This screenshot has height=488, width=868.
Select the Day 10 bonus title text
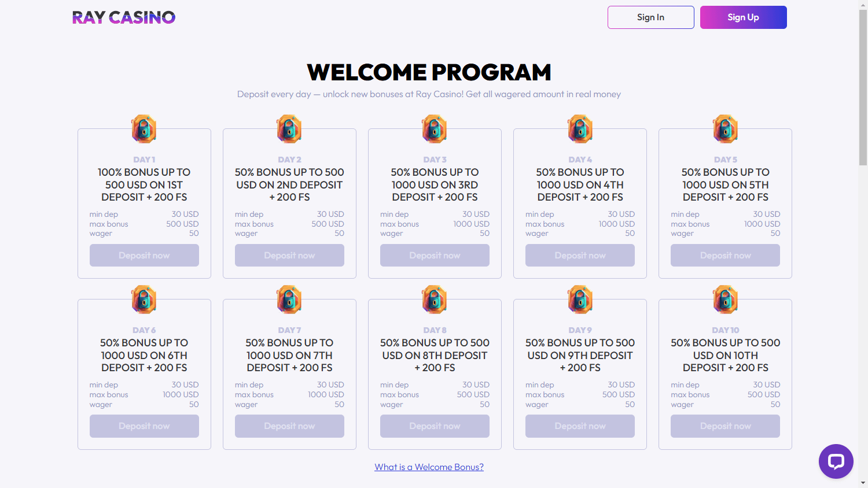pos(725,355)
